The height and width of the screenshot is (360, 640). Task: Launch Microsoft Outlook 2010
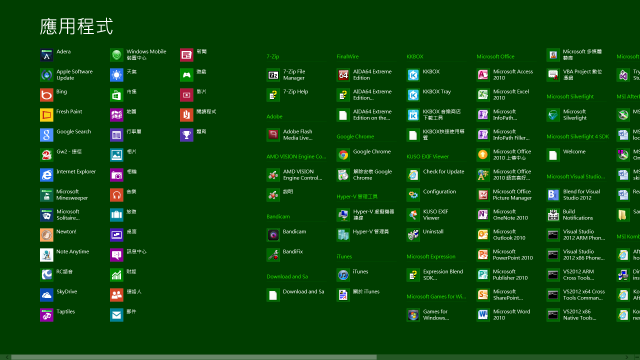tap(483, 235)
